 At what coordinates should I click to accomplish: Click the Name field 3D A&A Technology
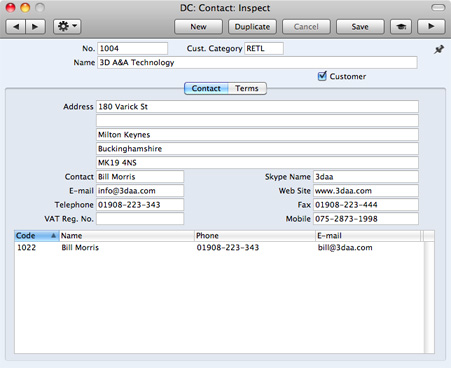(257, 62)
